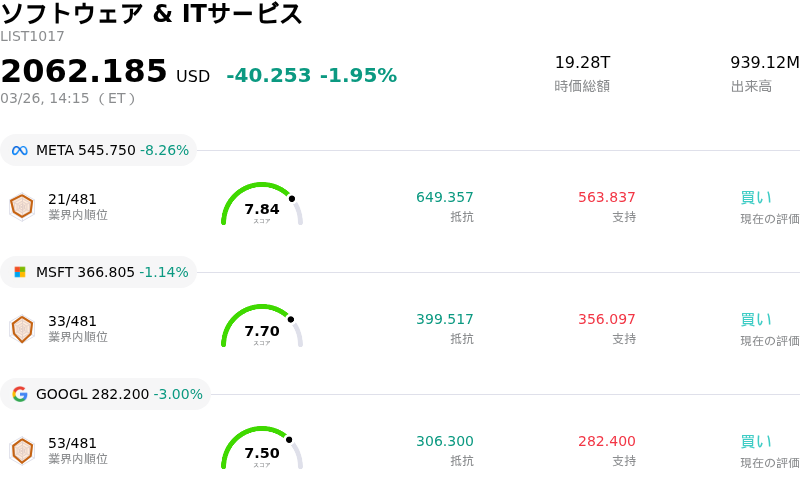The width and height of the screenshot is (800, 488).
Task: Click the rank badge icon beside 33/481
Action: click(22, 328)
